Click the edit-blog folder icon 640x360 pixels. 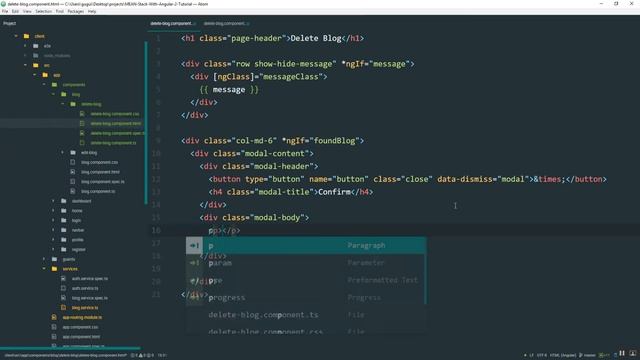[73, 153]
